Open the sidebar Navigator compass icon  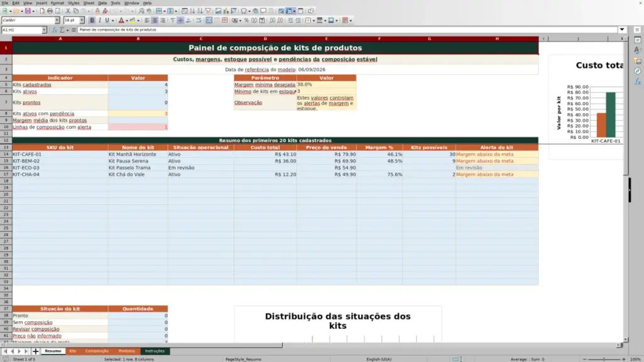point(638,72)
